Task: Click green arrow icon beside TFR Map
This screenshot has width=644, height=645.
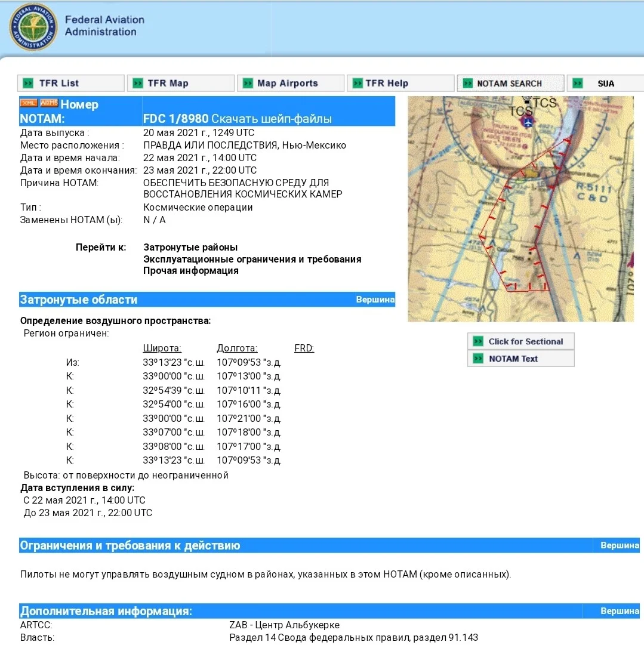Action: click(x=138, y=83)
